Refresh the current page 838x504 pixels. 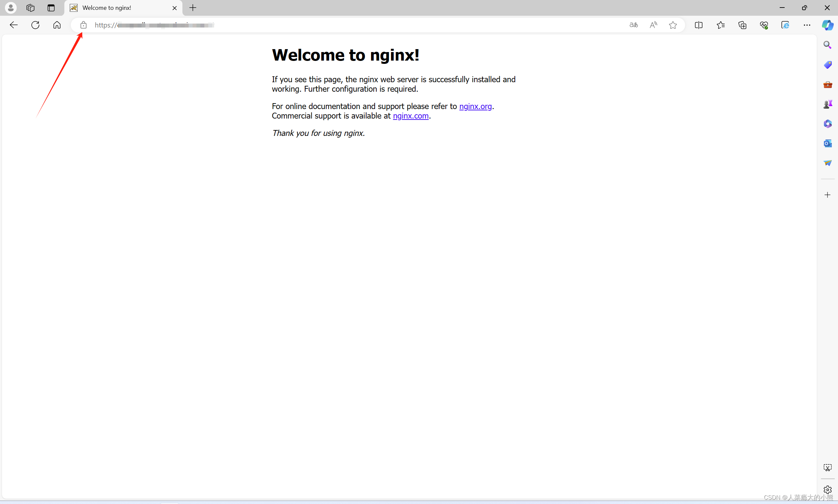pyautogui.click(x=35, y=25)
